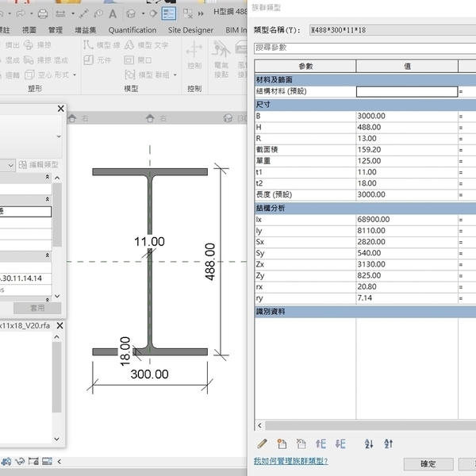Click the 確定 button
The height and width of the screenshot is (476, 476).
pos(428,464)
